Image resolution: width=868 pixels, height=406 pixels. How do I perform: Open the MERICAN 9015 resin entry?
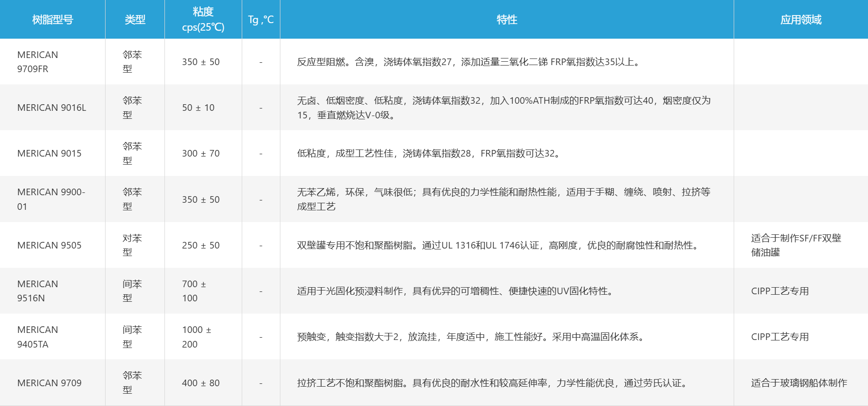pyautogui.click(x=49, y=153)
